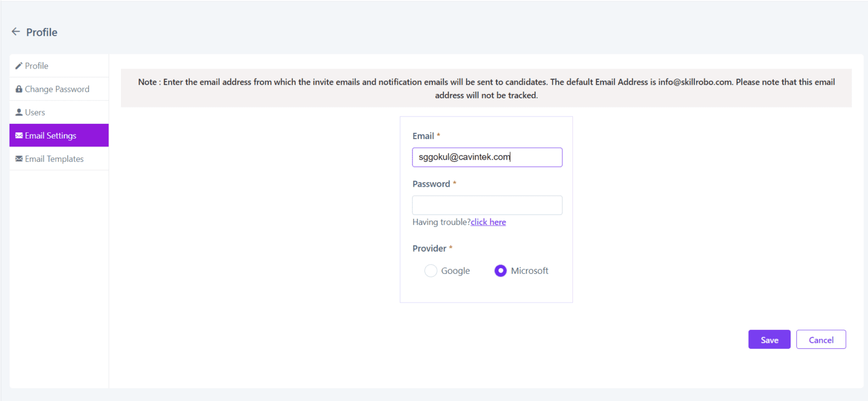The height and width of the screenshot is (401, 868).
Task: Go to the Change Password section
Action: (57, 89)
